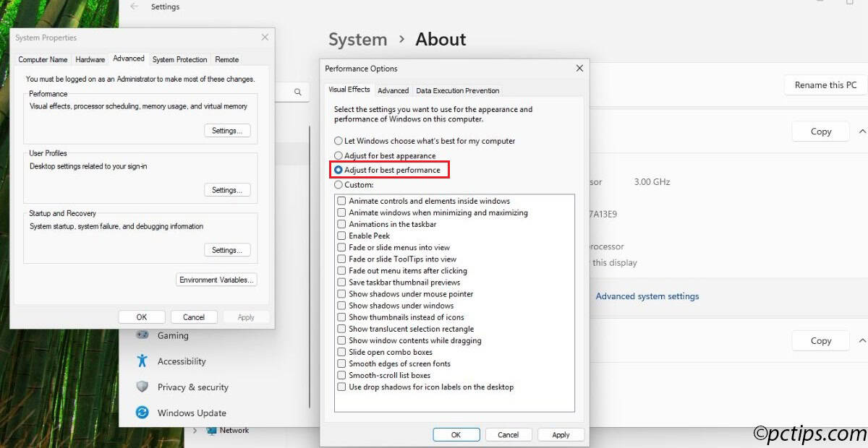The width and height of the screenshot is (868, 448).
Task: Switch to Visual Effects tab
Action: [x=349, y=90]
